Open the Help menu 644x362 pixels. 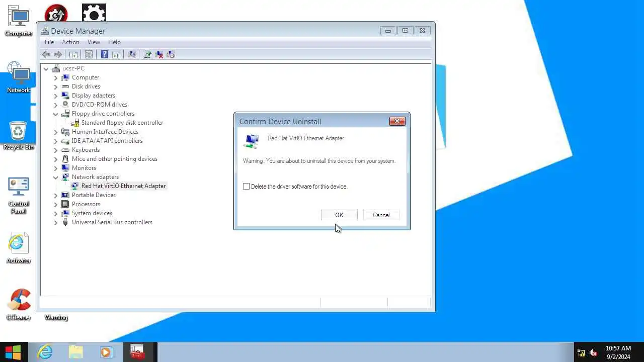(114, 42)
